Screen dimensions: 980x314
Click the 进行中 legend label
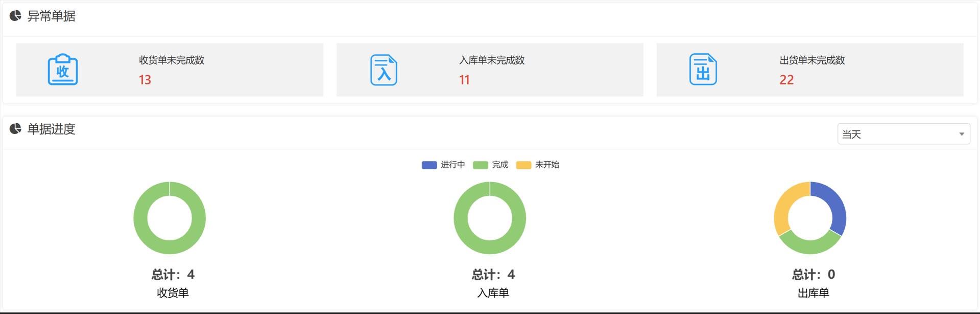pyautogui.click(x=453, y=165)
